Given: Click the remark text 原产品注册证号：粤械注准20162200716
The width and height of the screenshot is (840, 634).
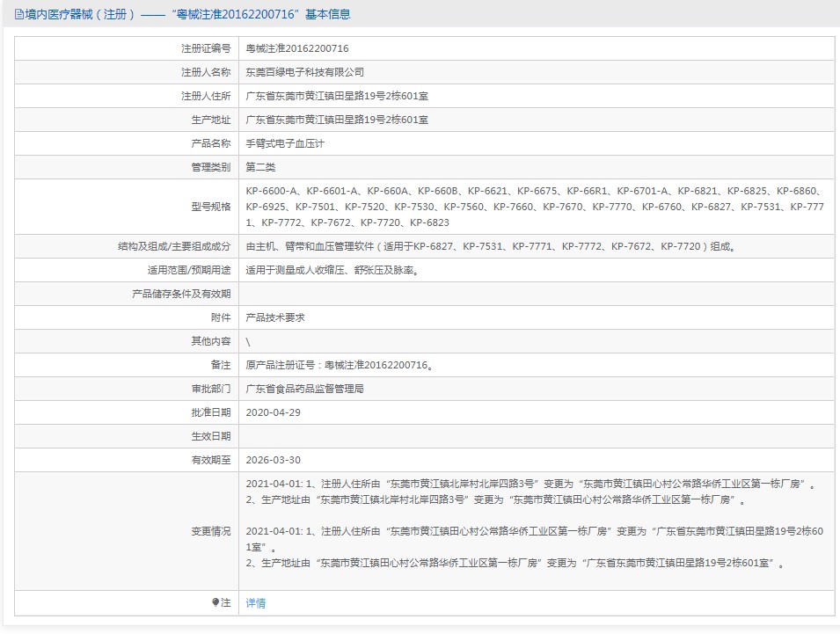Looking at the screenshot, I should coord(340,365).
